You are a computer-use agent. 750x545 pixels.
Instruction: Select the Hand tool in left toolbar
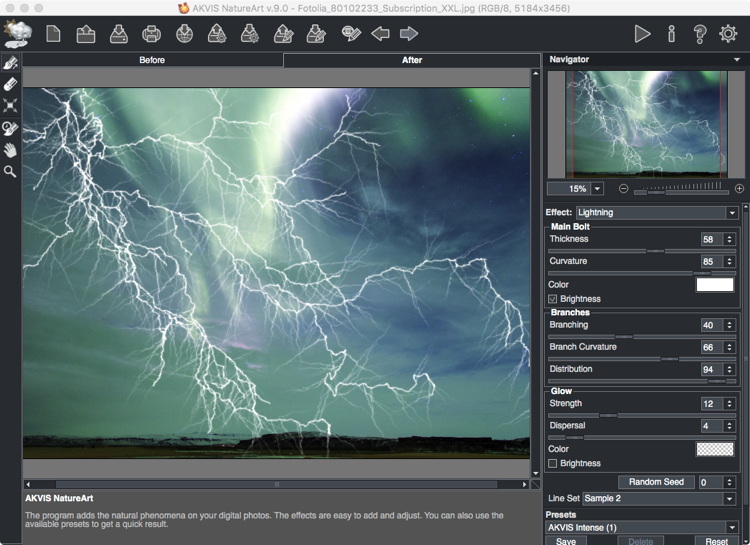pos(10,150)
